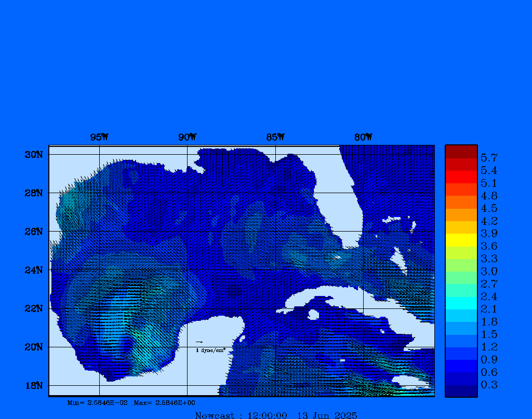Click the 18N latitude label
The image size is (532, 419).
click(33, 385)
